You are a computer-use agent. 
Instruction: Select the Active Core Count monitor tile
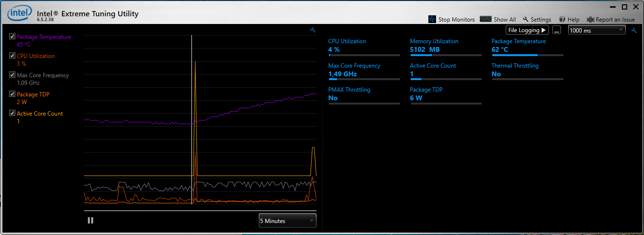tap(446, 71)
